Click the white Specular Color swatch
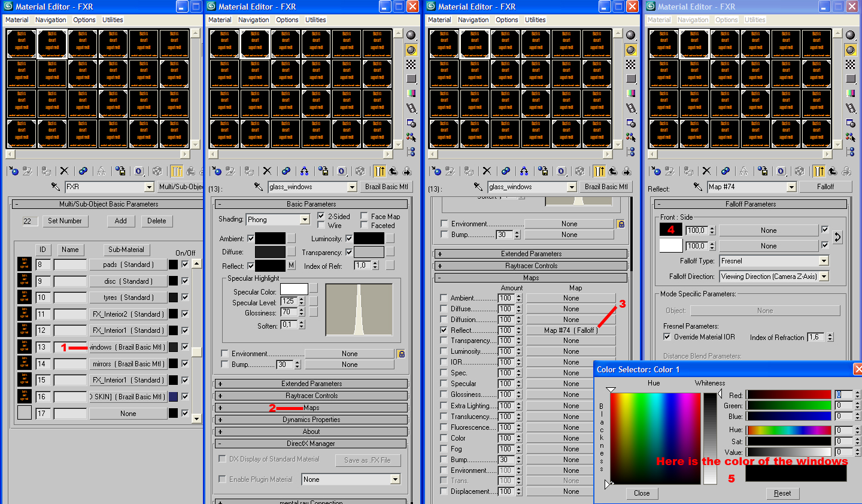This screenshot has width=862, height=504. pyautogui.click(x=294, y=290)
